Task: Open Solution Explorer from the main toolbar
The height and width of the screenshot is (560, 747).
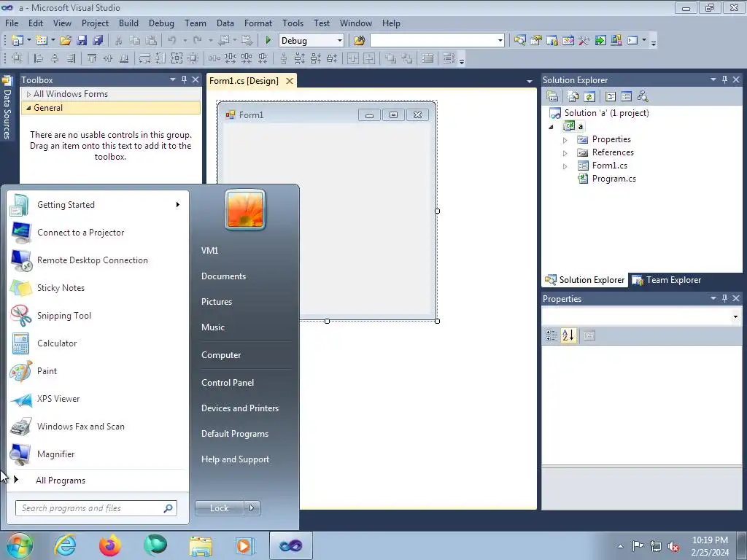Action: click(x=519, y=41)
